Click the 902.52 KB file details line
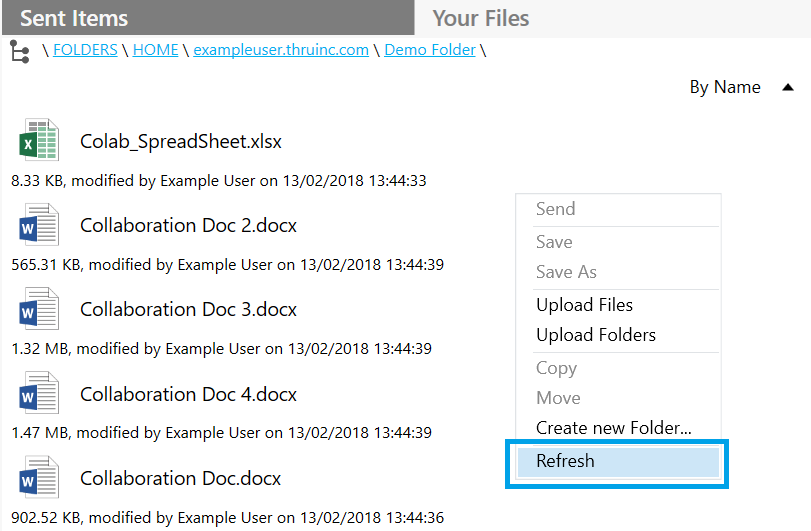Viewport: 811px width, 531px height. (228, 518)
